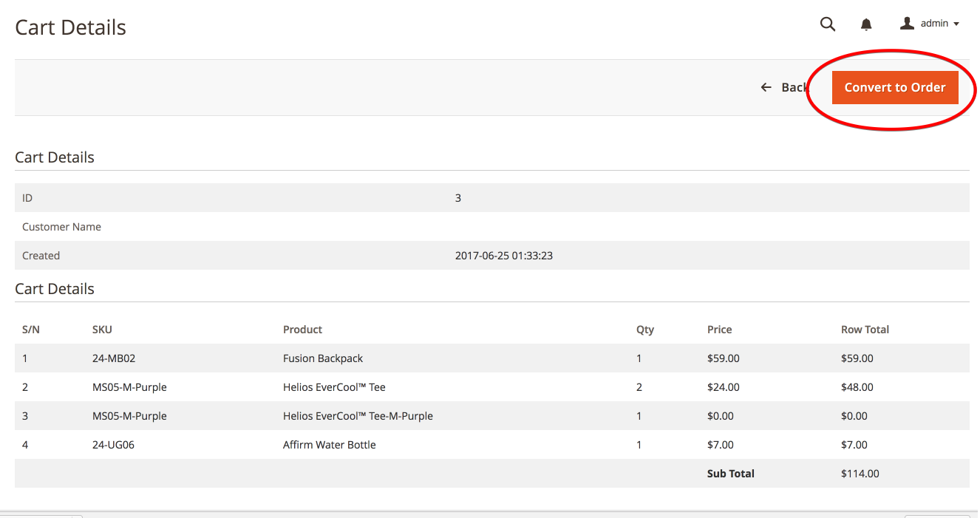The image size is (980, 518).
Task: Click the S/N column header
Action: pos(31,330)
